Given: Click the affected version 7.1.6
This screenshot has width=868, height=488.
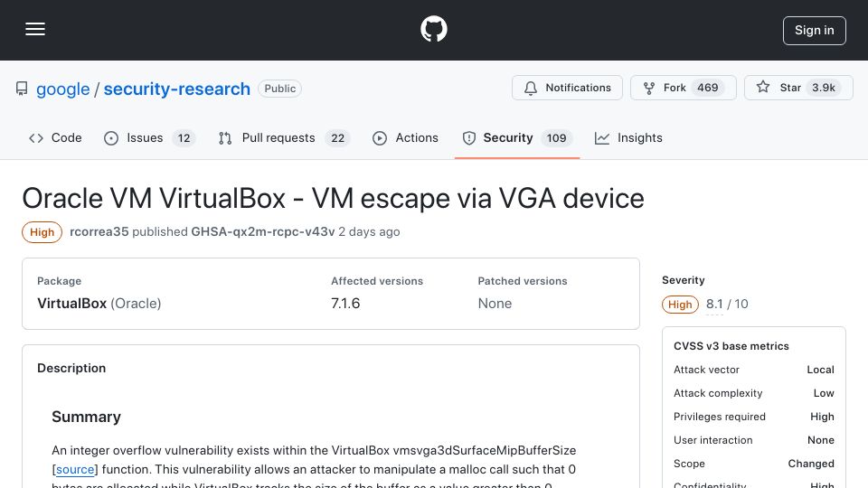Looking at the screenshot, I should (345, 304).
